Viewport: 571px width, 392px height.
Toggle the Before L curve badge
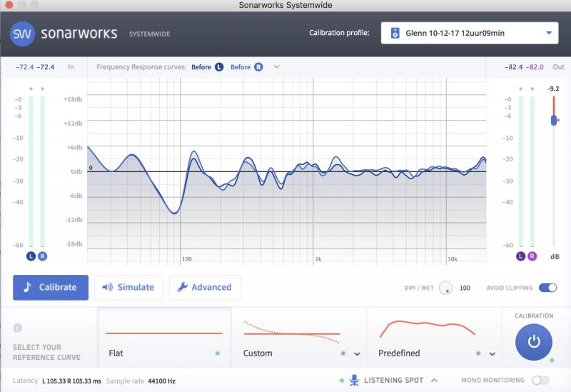pos(219,67)
